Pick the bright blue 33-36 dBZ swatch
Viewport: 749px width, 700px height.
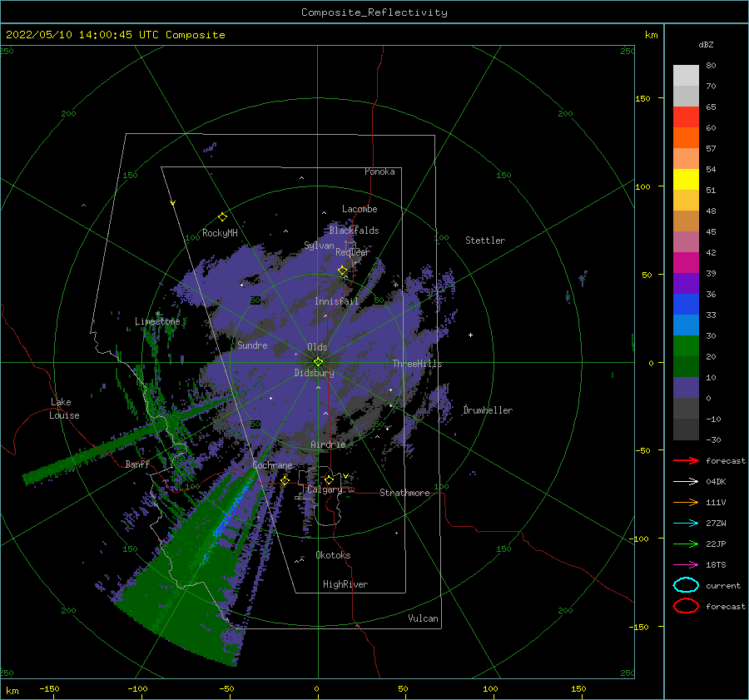(686, 304)
